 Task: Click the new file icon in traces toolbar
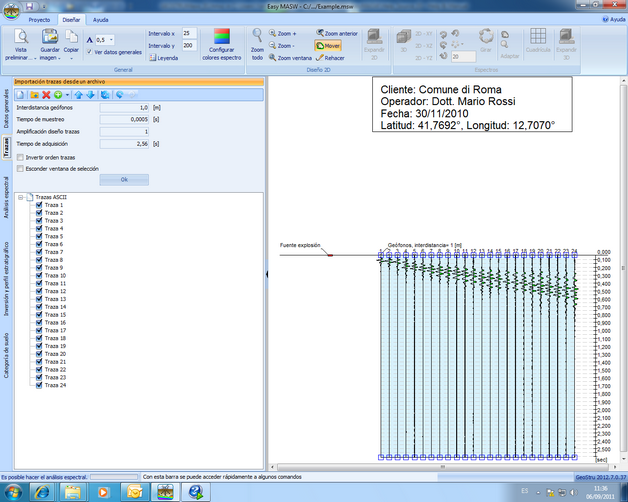coord(20,95)
